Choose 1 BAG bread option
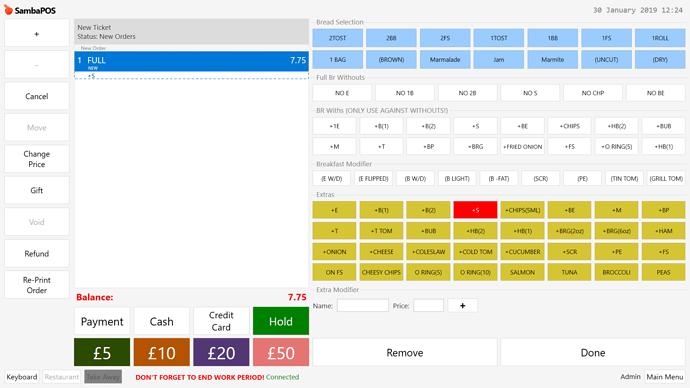Screen dimensions: 690x388 click(338, 59)
